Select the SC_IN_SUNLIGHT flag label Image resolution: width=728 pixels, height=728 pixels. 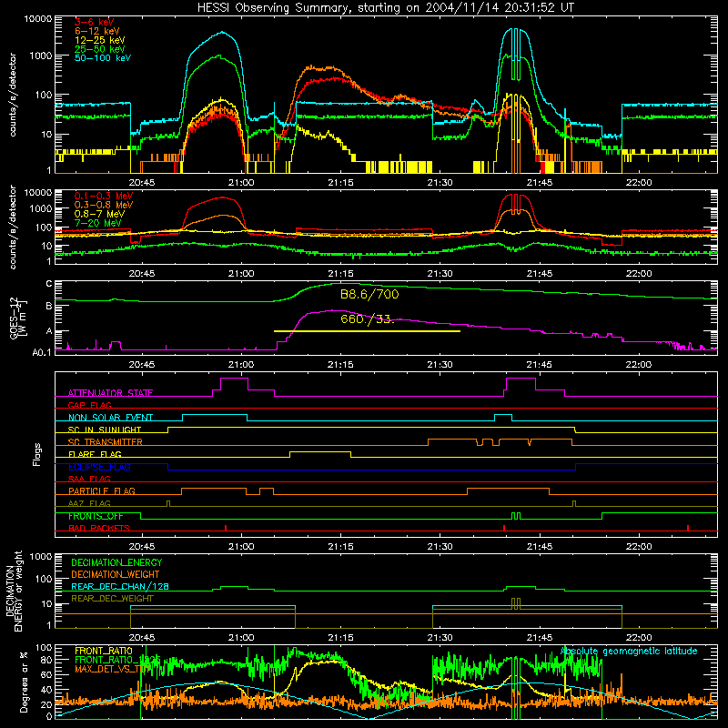point(105,430)
